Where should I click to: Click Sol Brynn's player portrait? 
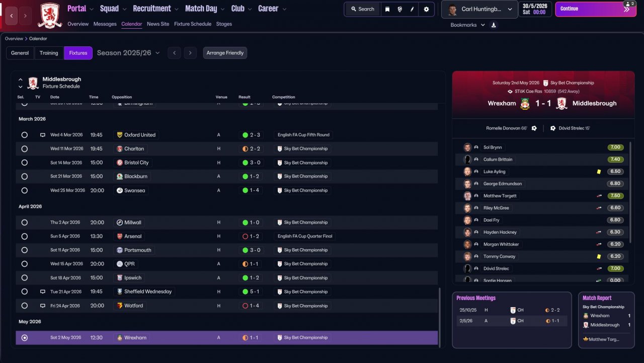[467, 148]
